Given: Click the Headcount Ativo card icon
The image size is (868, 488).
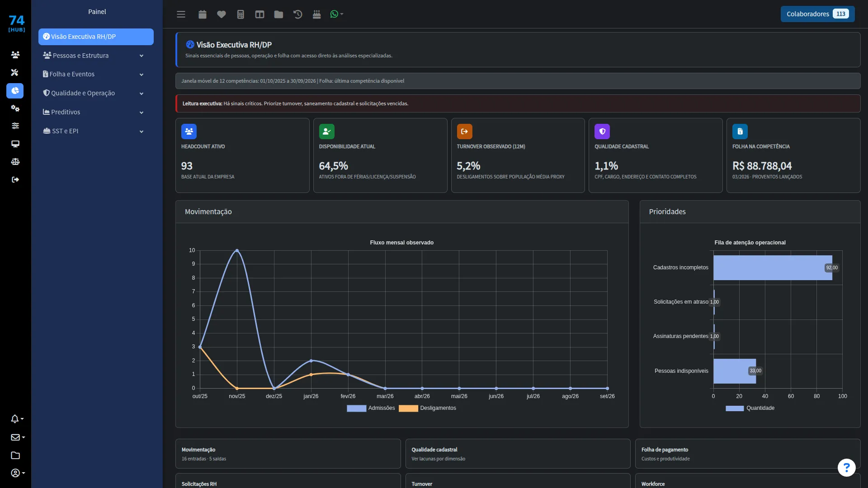Looking at the screenshot, I should 189,131.
